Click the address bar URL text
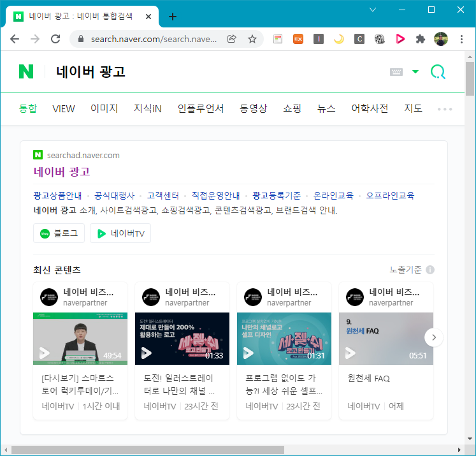 [x=154, y=39]
